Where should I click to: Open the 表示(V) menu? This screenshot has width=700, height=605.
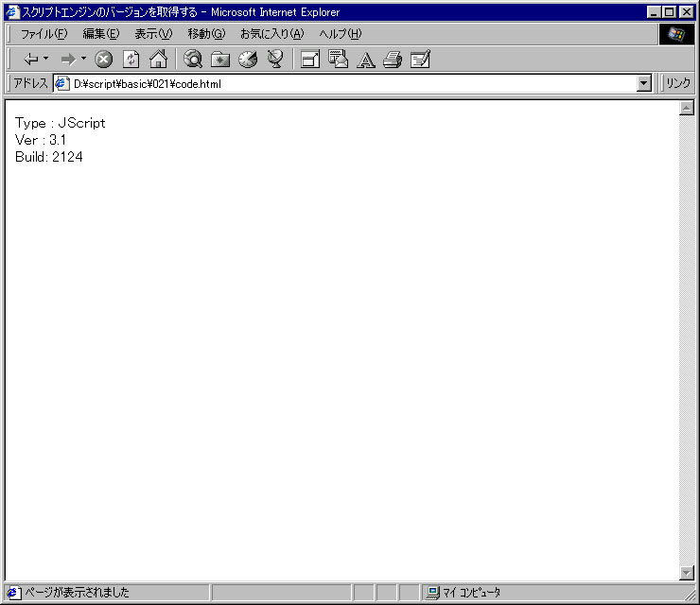tap(153, 34)
